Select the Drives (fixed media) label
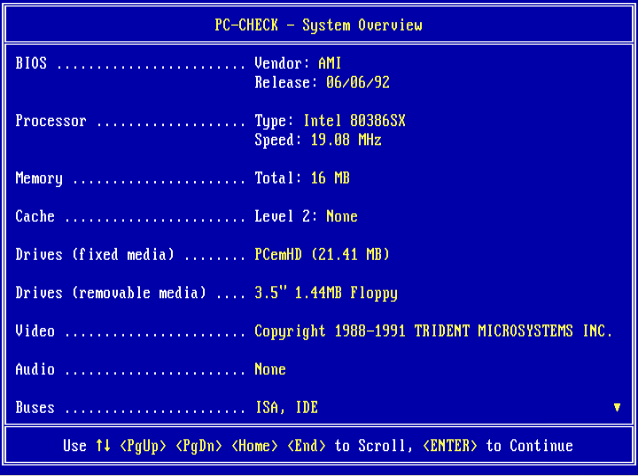 (x=95, y=255)
